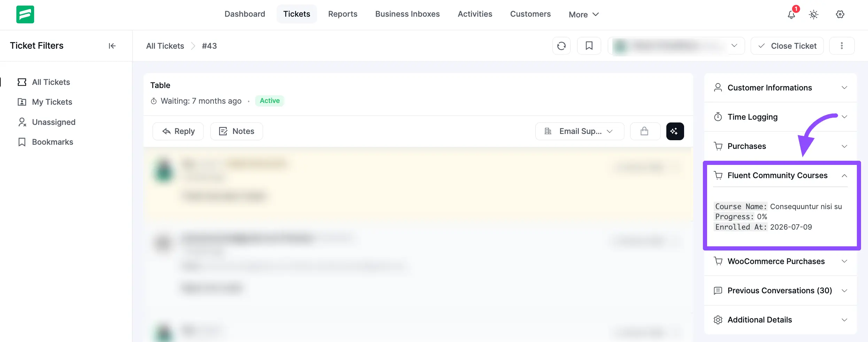Screen dimensions: 868x342
Task: Click the Close Ticket button
Action: pyautogui.click(x=787, y=46)
